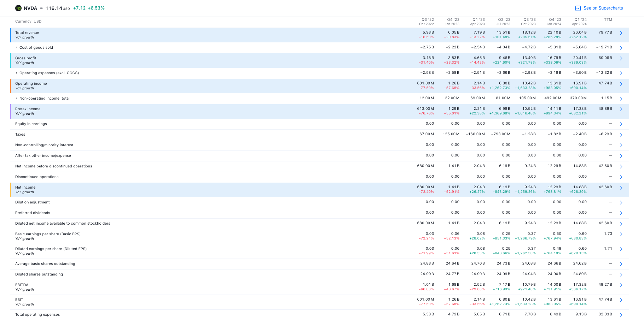Image resolution: width=644 pixels, height=320 pixels.
Task: Select the Q4 '23 Jan 2024 column header
Action: tap(554, 22)
